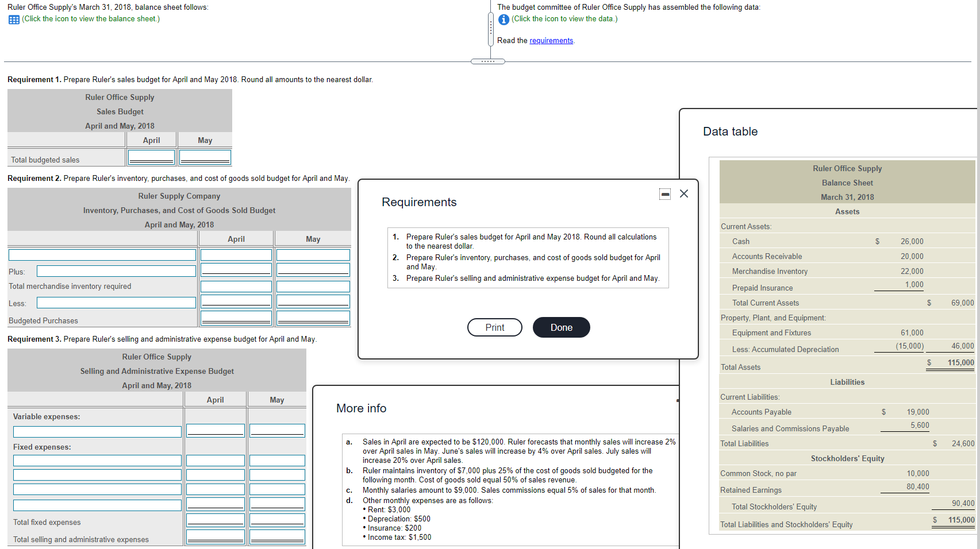Image resolution: width=980 pixels, height=549 pixels.
Task: Select the Less label input field
Action: (x=116, y=303)
